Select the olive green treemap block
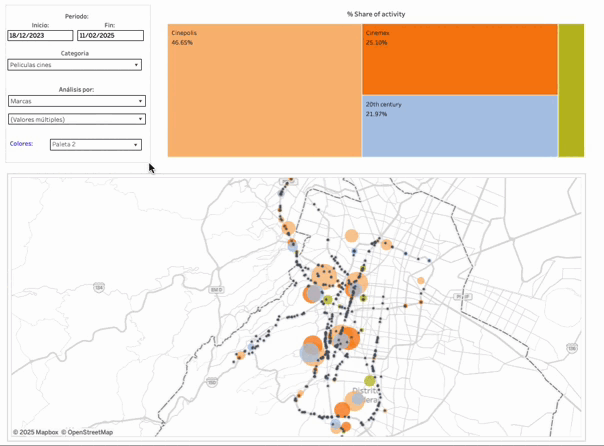604x446 pixels. 571,91
